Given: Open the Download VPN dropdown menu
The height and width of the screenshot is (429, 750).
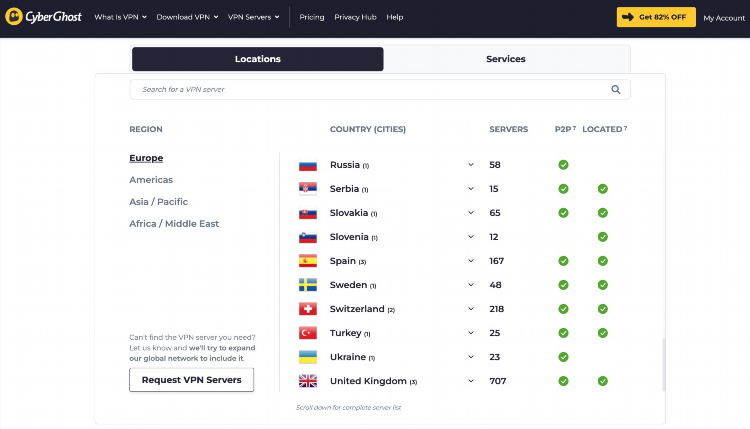Looking at the screenshot, I should click(187, 17).
